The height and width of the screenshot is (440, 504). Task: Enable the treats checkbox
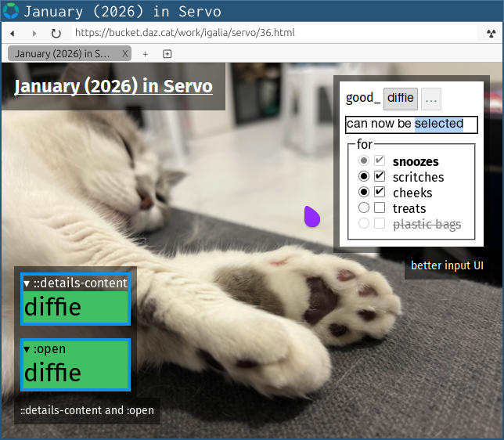[380, 207]
